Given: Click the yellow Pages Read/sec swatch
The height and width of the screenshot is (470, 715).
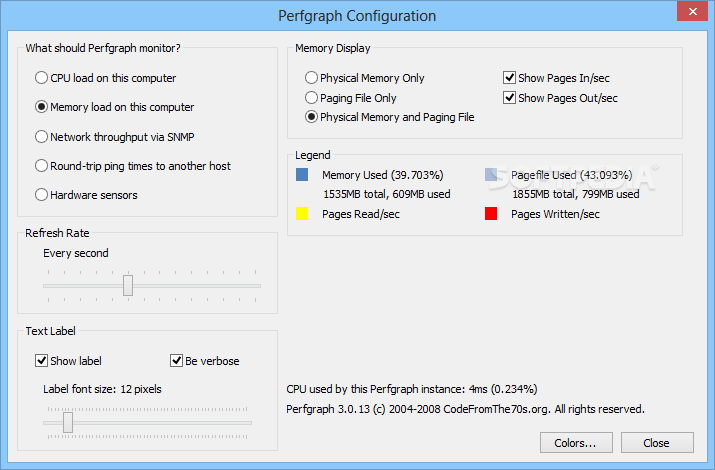Looking at the screenshot, I should coord(302,214).
